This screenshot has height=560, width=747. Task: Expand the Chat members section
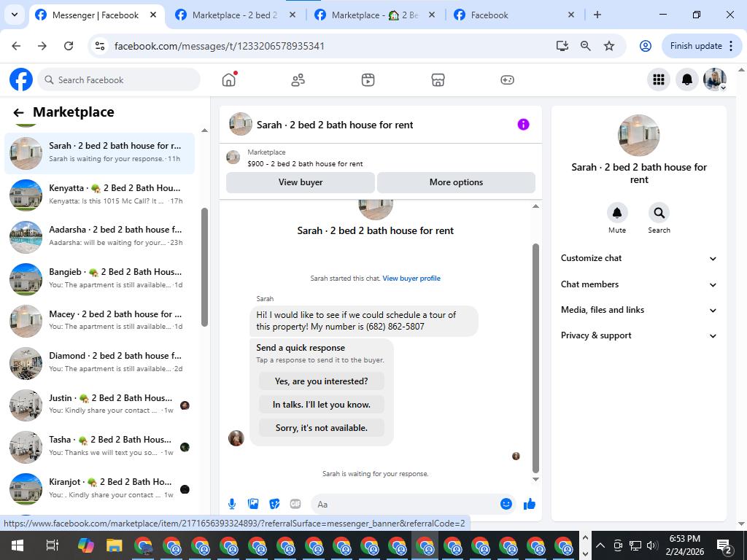[x=638, y=284]
